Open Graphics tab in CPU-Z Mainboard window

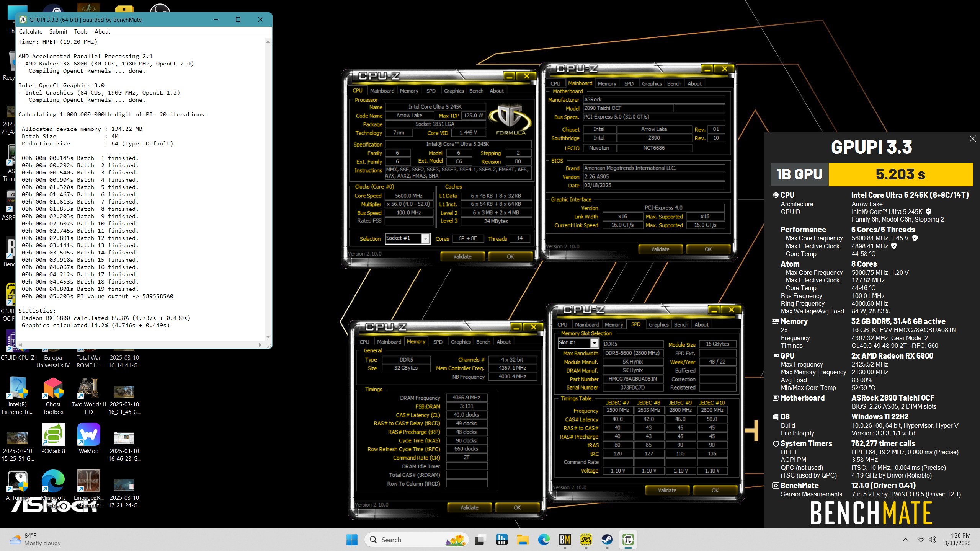(x=652, y=83)
